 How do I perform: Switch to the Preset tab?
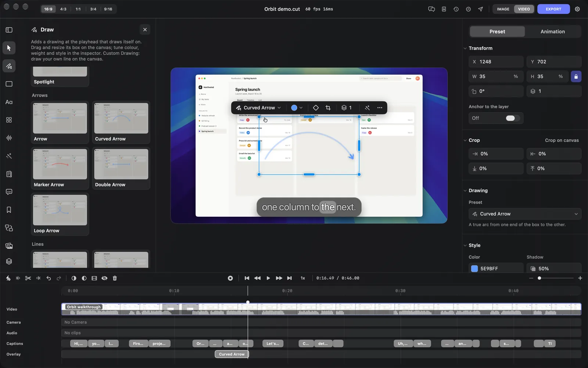pos(497,32)
